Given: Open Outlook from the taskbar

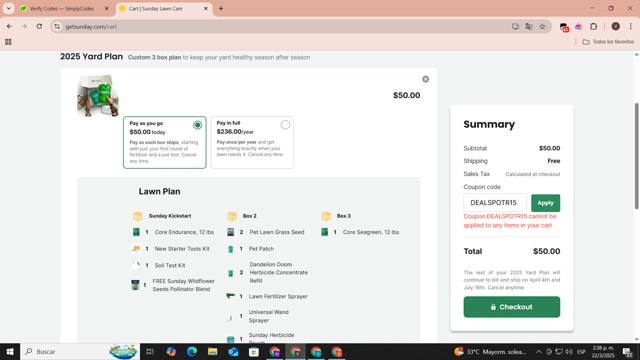Looking at the screenshot, I should tap(233, 351).
